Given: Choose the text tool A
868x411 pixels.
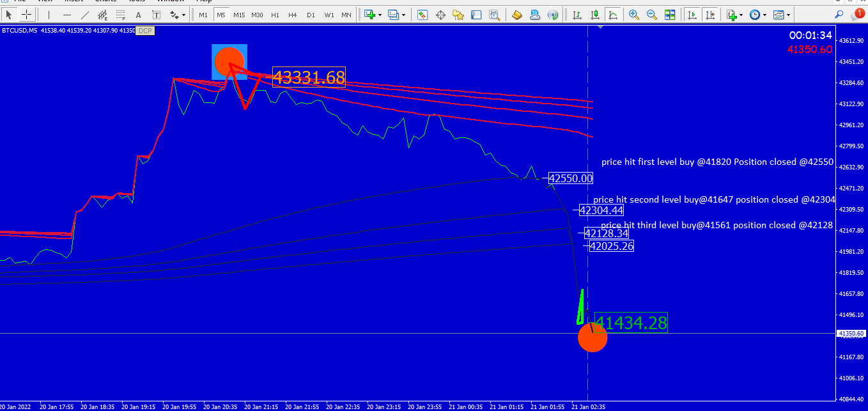Looking at the screenshot, I should (x=139, y=14).
